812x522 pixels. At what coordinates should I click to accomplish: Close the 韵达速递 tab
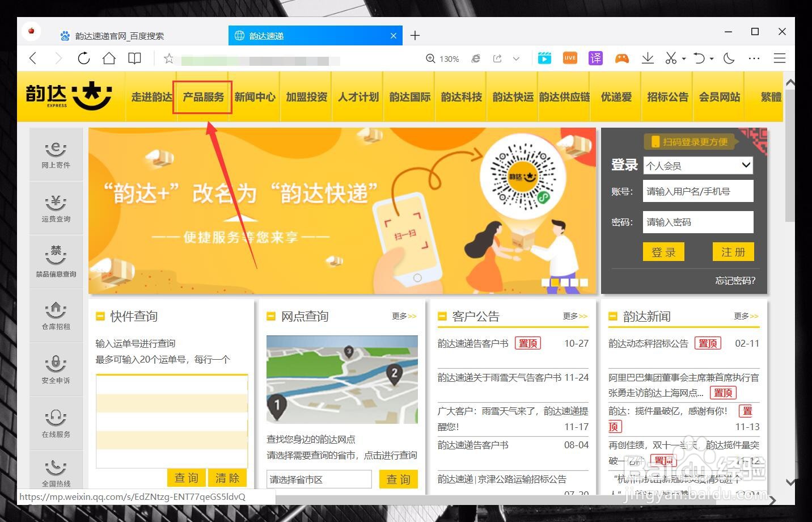tap(394, 36)
